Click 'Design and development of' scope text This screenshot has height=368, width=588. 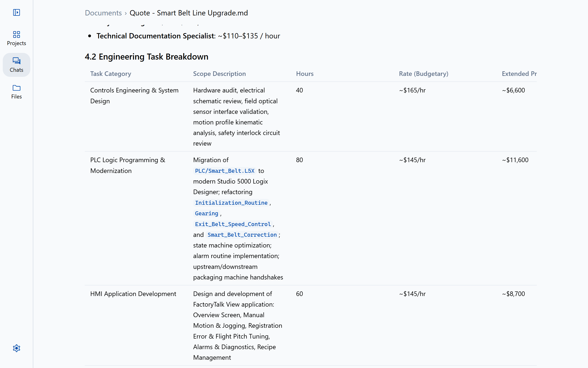click(232, 294)
